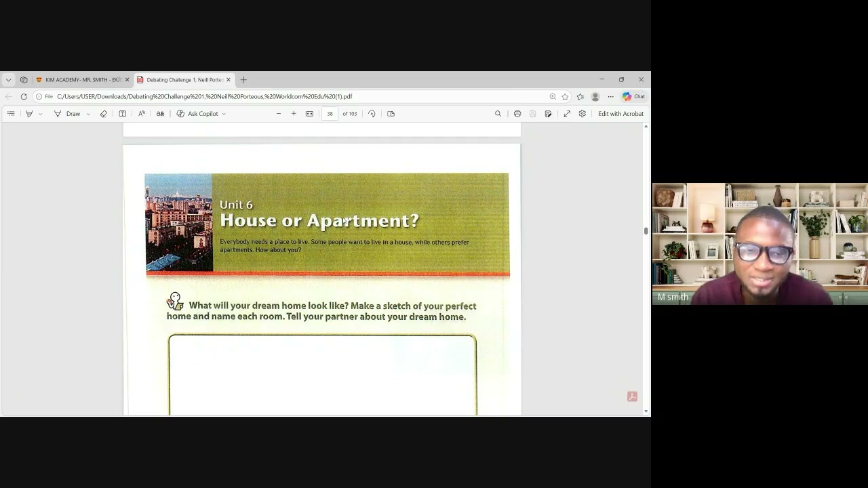Image resolution: width=868 pixels, height=488 pixels.
Task: Click the floating Acrobat icon
Action: pyautogui.click(x=632, y=396)
